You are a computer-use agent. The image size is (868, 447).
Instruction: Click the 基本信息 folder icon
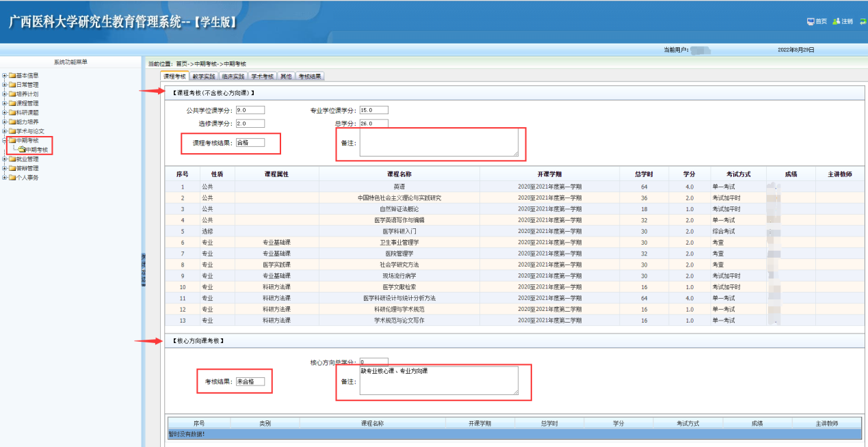pyautogui.click(x=12, y=75)
